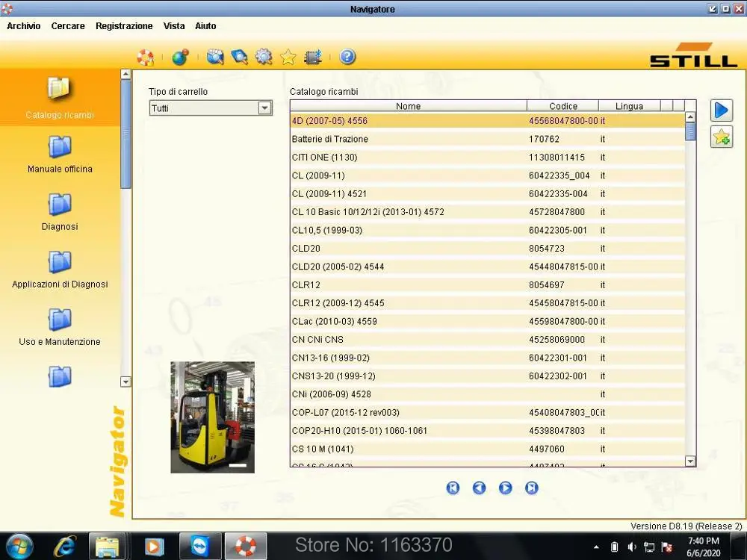The height and width of the screenshot is (560, 747).
Task: Select the Batterie di Trazione row
Action: [487, 139]
